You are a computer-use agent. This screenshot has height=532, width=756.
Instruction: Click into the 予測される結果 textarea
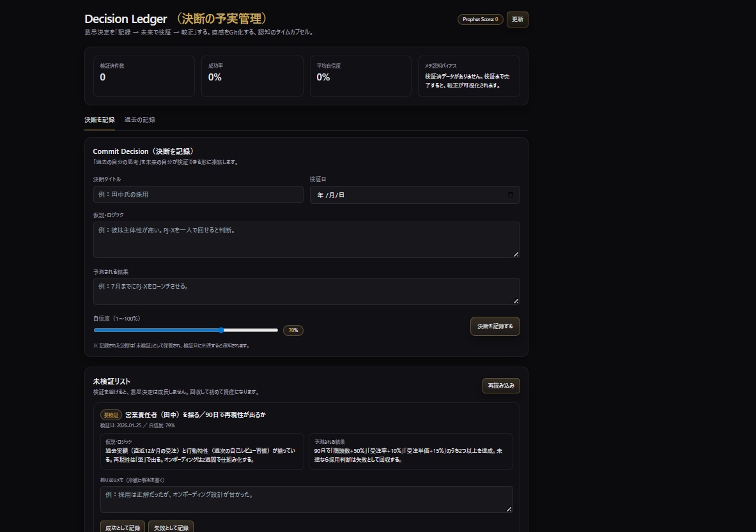(306, 291)
